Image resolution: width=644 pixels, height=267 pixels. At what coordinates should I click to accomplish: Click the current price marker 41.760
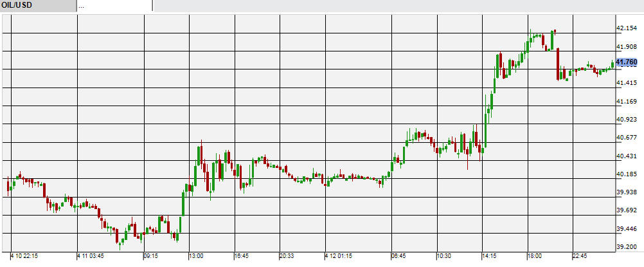(x=627, y=62)
